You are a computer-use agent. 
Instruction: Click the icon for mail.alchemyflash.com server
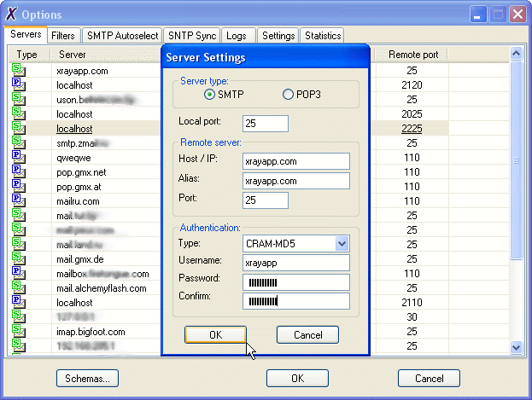click(19, 288)
